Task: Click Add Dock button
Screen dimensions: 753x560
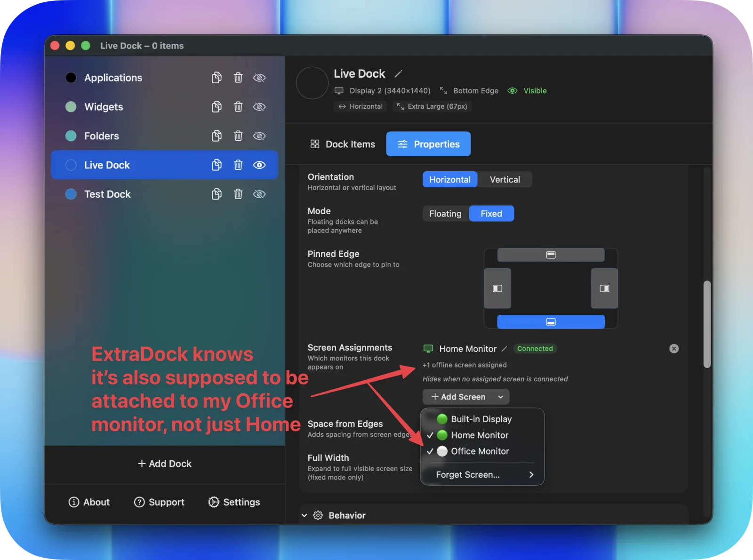Action: click(165, 464)
